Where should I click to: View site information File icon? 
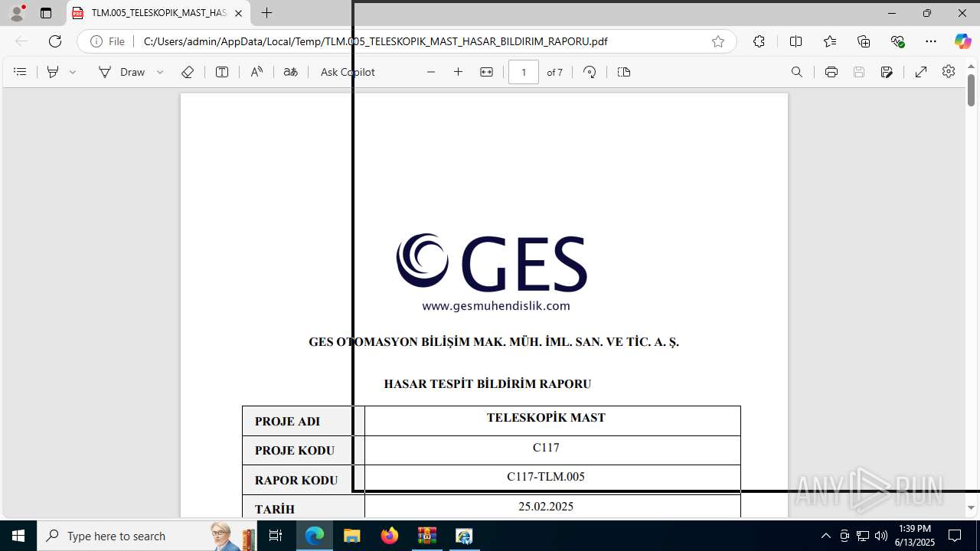point(108,41)
